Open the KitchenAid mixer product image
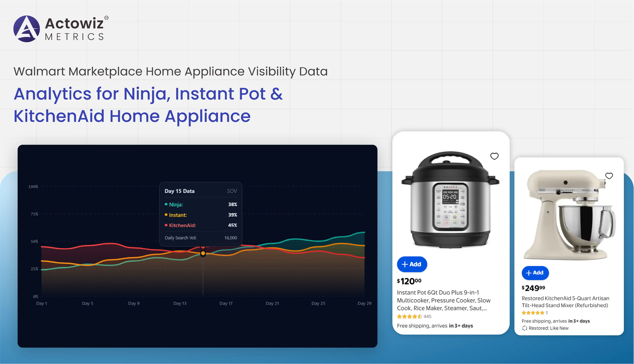634x364 pixels. 569,215
